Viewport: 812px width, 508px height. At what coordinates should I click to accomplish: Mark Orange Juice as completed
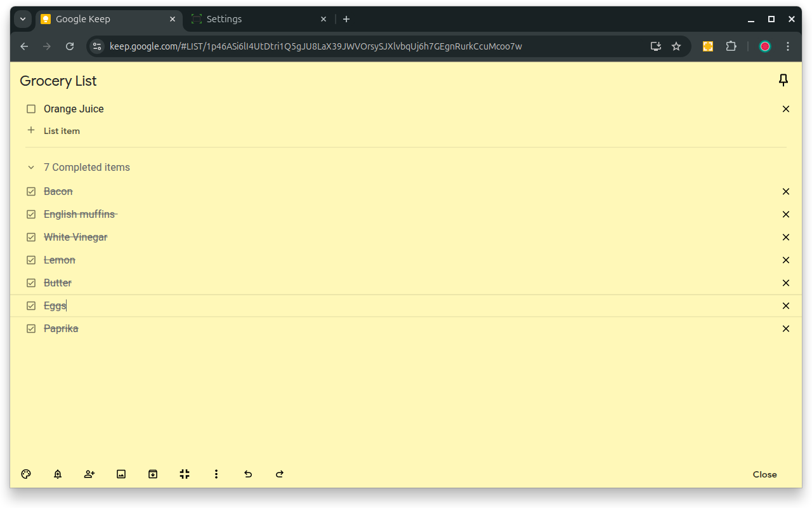31,109
